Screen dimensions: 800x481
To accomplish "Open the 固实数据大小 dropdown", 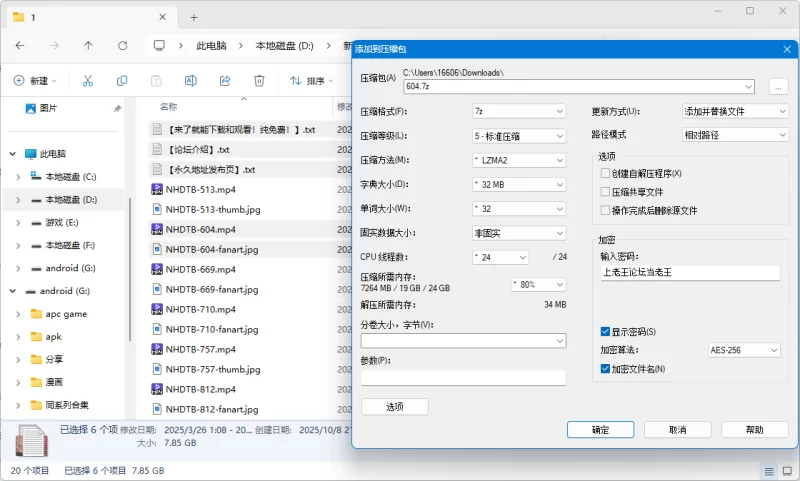I will pos(519,233).
